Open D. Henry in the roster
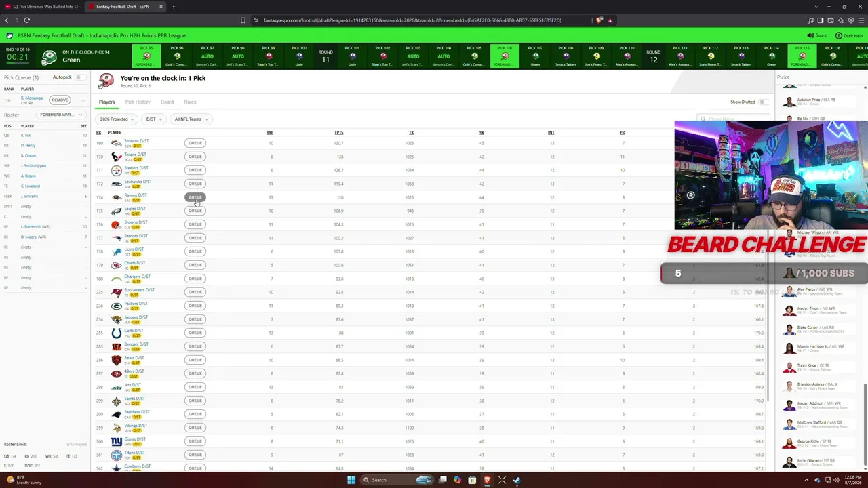The image size is (868, 488). tap(28, 146)
